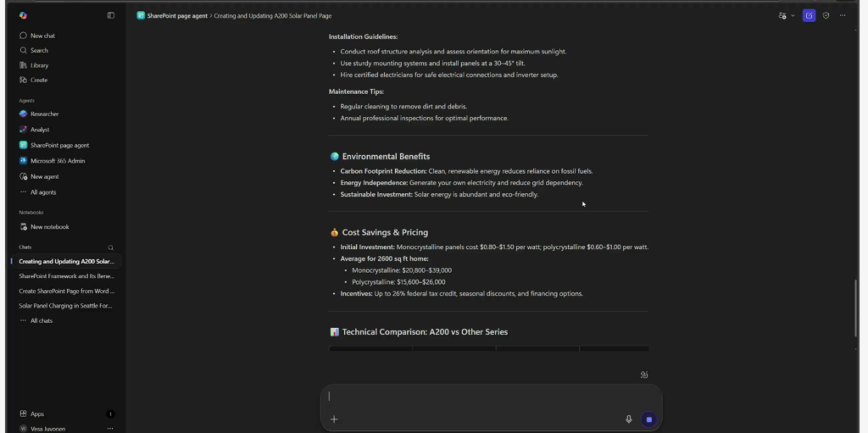Image resolution: width=868 pixels, height=433 pixels.
Task: Open account options ellipsis next to Vesa Juvonen
Action: 110,429
